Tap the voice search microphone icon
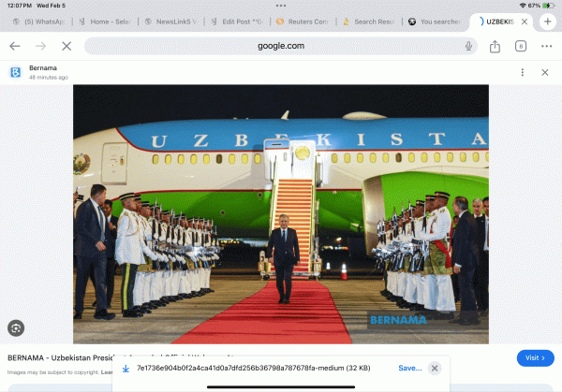Image resolution: width=562 pixels, height=392 pixels. 468,46
